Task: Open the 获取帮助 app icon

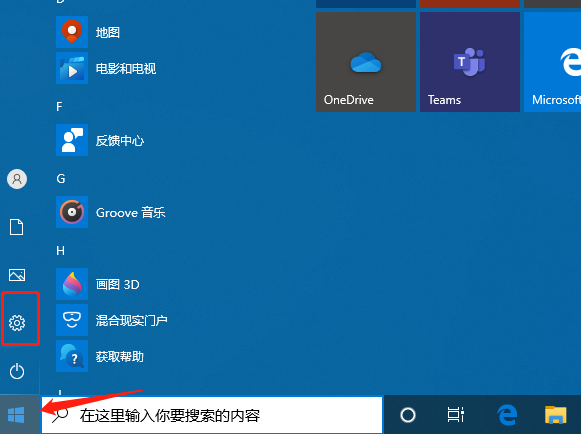Action: (72, 356)
